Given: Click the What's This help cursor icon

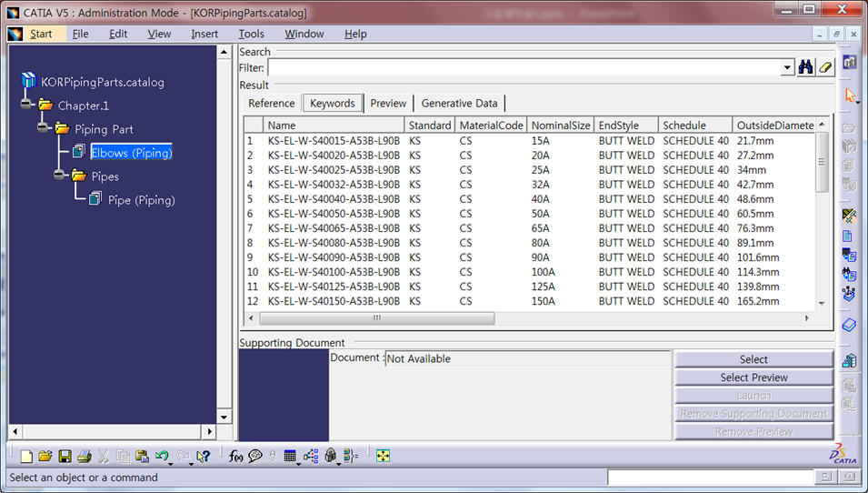Looking at the screenshot, I should 204,456.
